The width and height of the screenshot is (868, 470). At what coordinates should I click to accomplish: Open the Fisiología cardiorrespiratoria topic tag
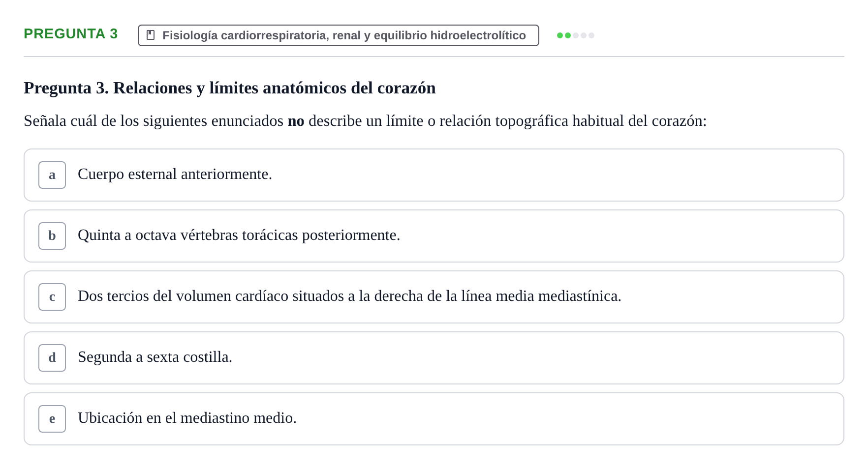tap(339, 35)
